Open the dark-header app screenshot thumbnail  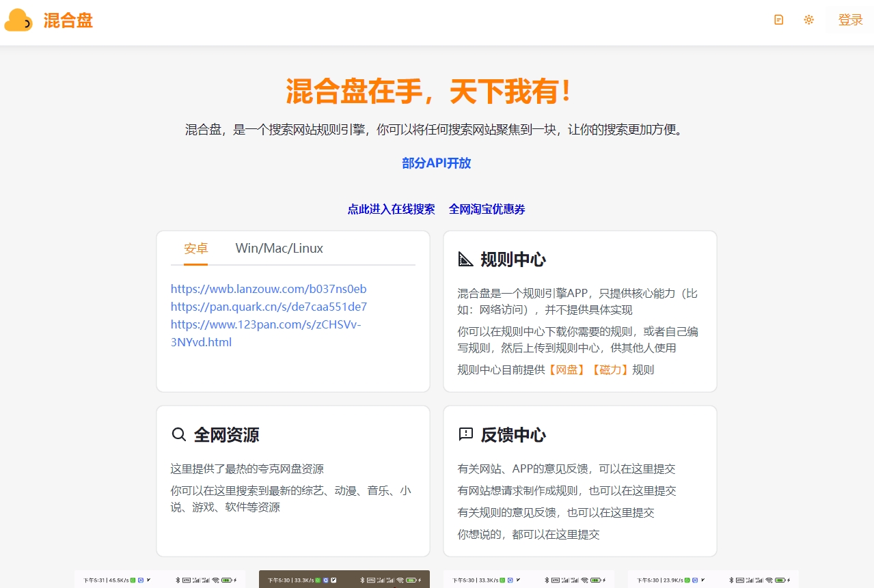coord(344,579)
